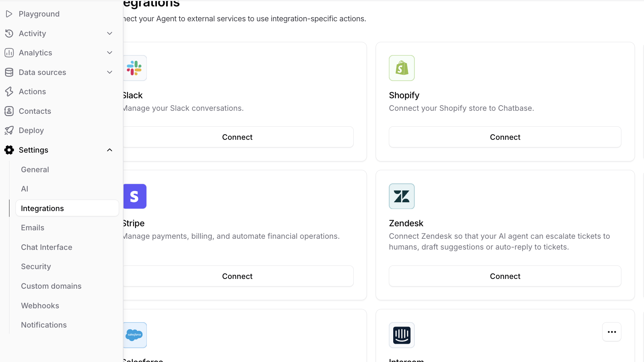Click the Intercom logo icon
Screen dimensions: 644x362
pyautogui.click(x=401, y=335)
